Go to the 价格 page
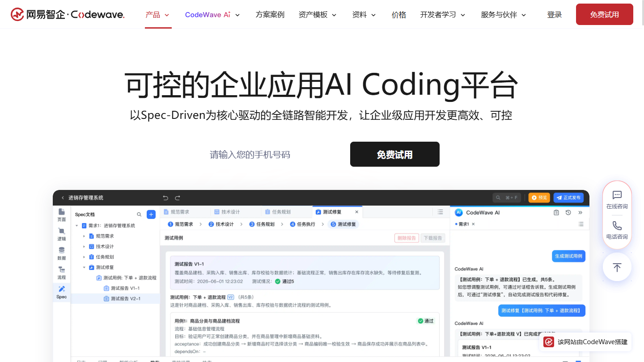 [399, 15]
